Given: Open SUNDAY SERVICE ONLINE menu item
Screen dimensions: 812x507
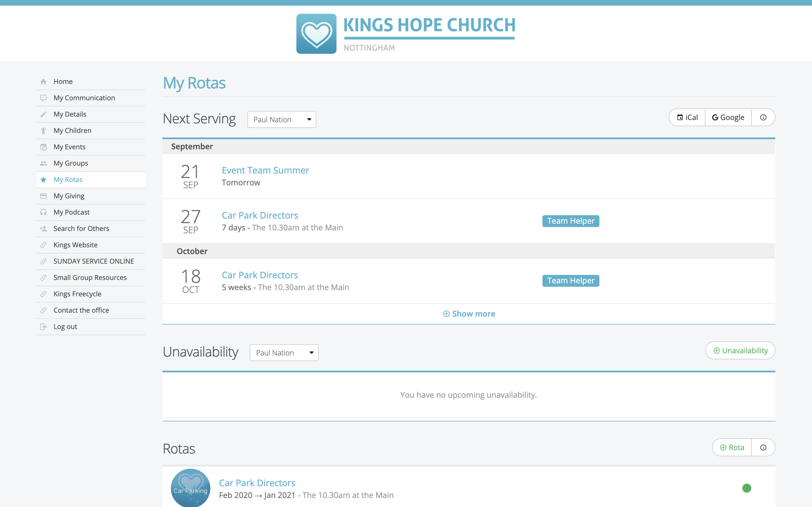Looking at the screenshot, I should click(x=94, y=261).
